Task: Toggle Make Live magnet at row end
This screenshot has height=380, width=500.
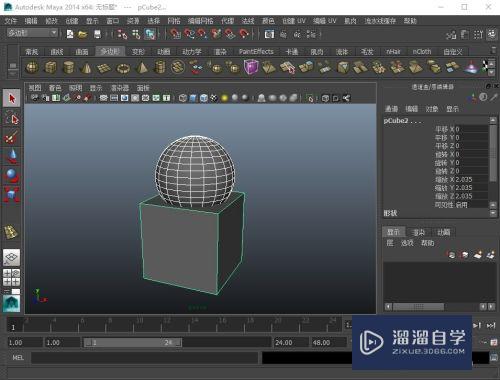Action: 244,34
